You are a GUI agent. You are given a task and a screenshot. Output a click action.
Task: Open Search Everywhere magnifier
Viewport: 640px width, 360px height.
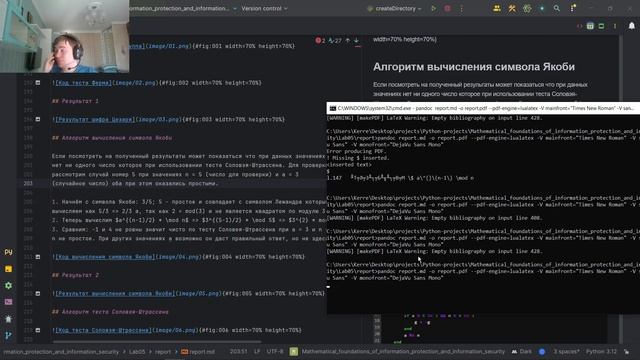pyautogui.click(x=557, y=8)
